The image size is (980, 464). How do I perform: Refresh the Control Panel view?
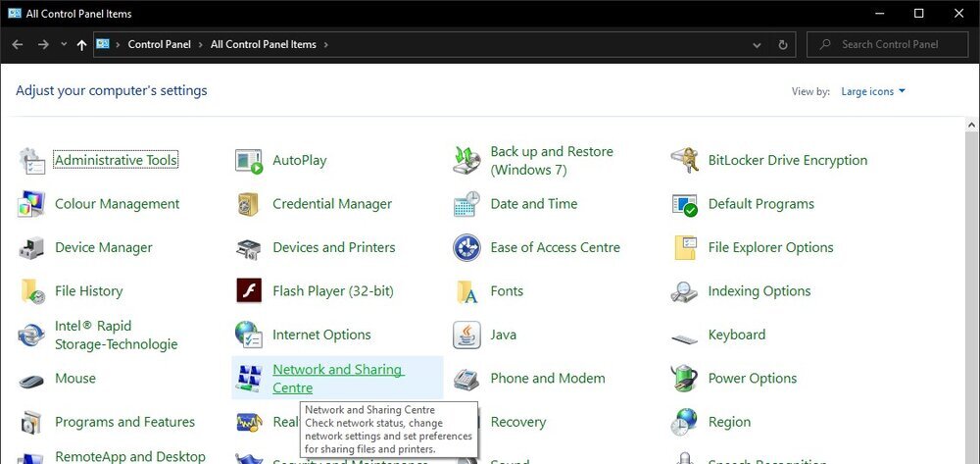click(x=782, y=45)
